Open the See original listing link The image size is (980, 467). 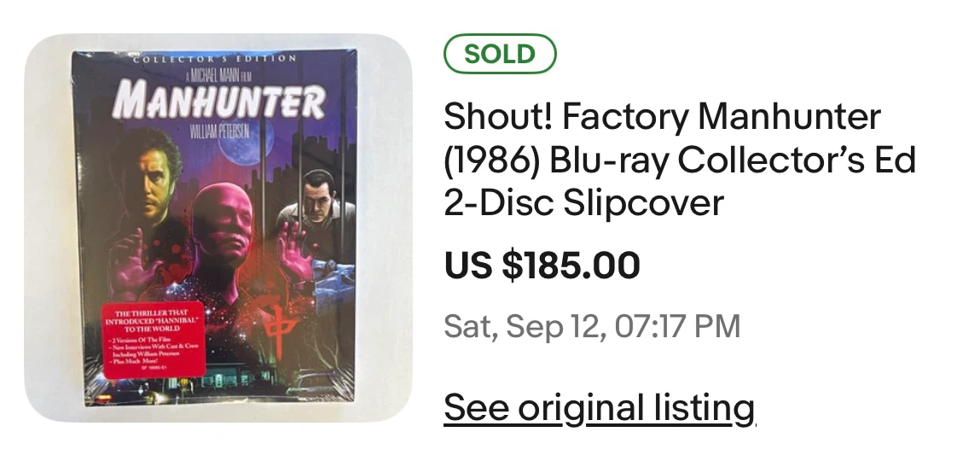coord(600,407)
